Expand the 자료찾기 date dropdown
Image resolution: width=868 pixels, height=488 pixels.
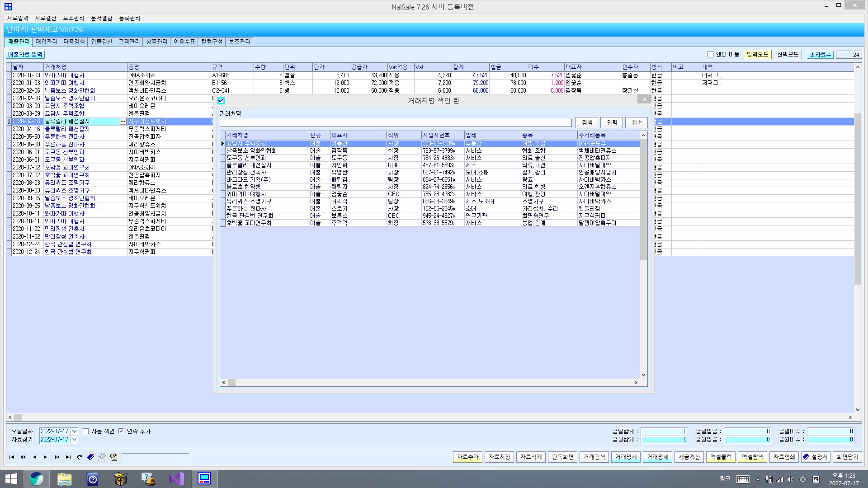click(75, 440)
